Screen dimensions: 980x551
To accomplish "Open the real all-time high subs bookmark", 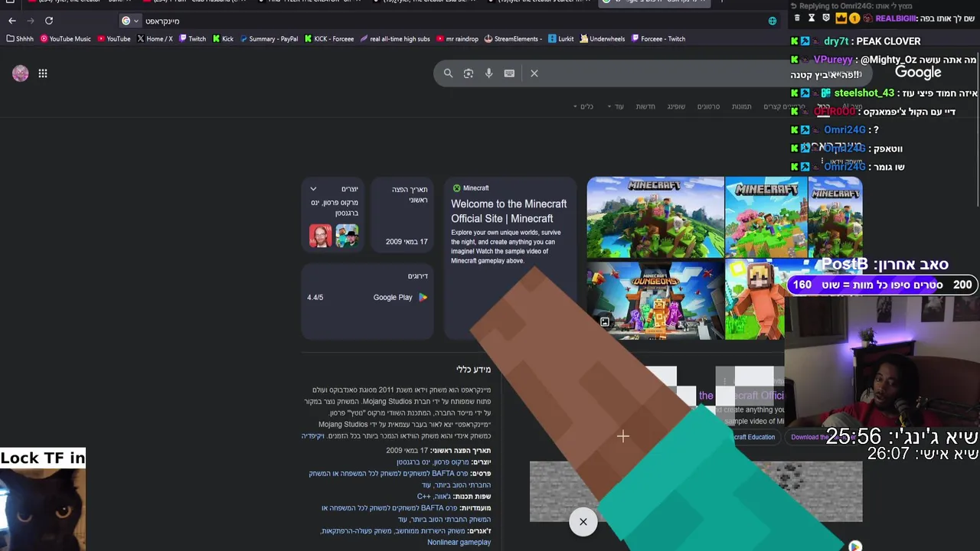I will (395, 39).
